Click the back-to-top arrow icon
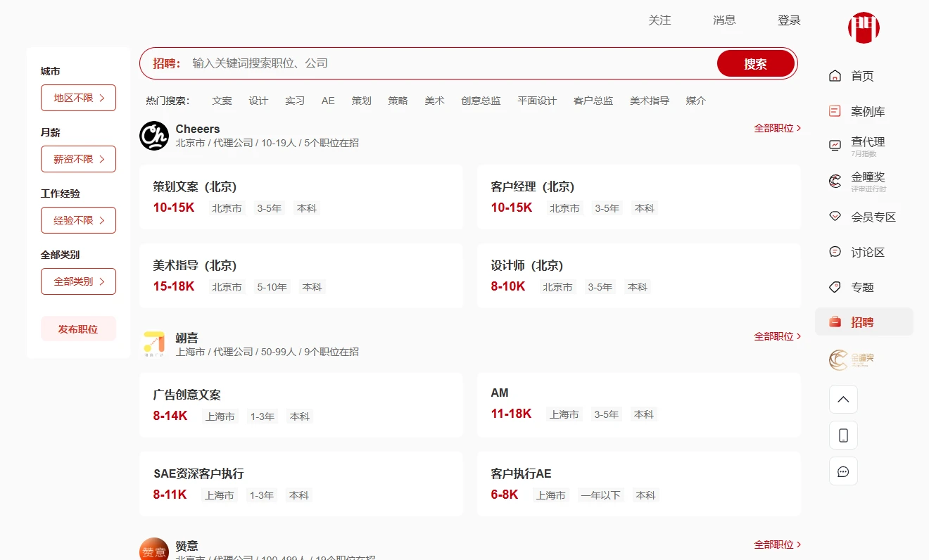 pyautogui.click(x=843, y=399)
